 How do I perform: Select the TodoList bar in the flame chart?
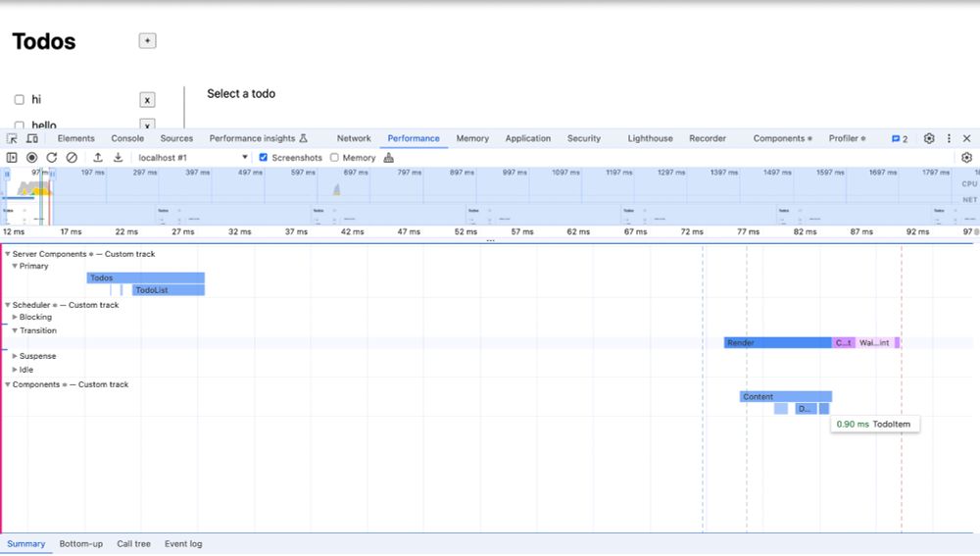coord(169,290)
